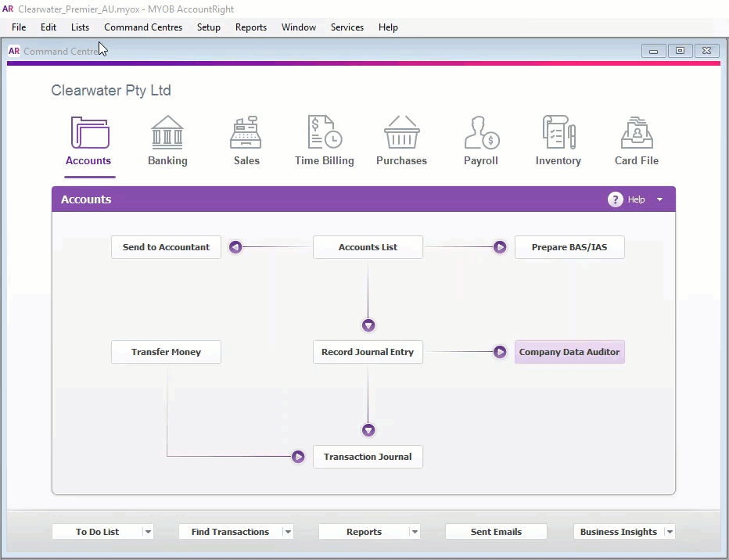Open the Lists menu
The height and width of the screenshot is (560, 729).
tap(80, 27)
